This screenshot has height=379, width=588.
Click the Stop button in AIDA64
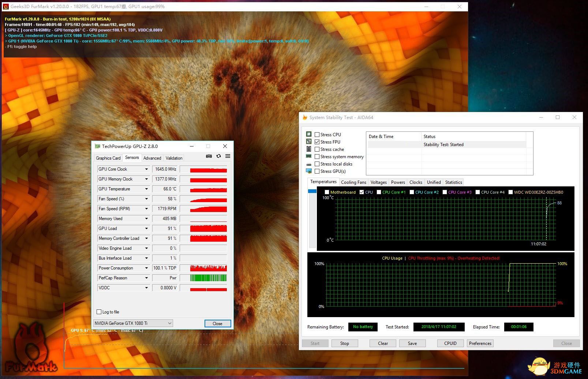click(344, 343)
